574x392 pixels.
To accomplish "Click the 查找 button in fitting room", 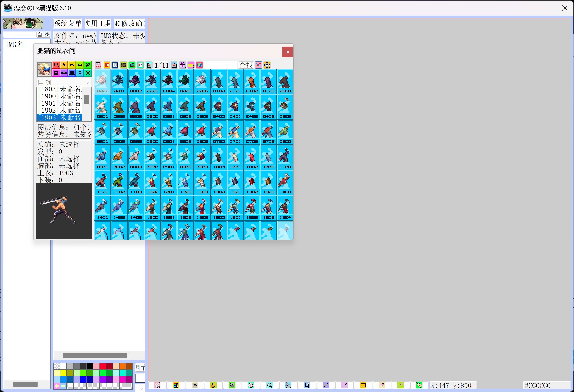I will (246, 65).
